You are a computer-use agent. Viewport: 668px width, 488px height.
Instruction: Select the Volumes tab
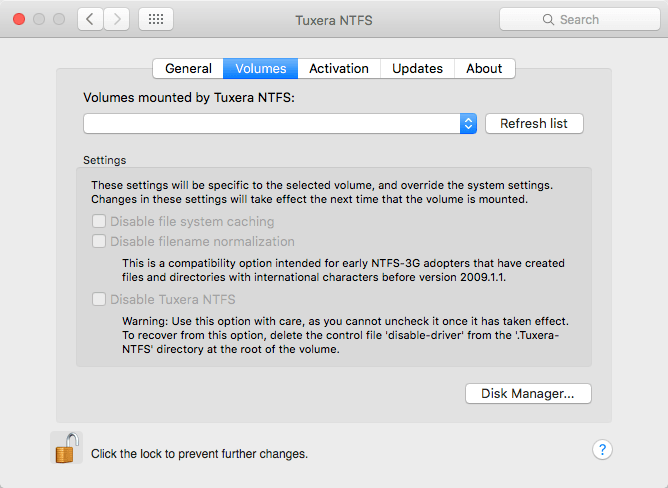tap(260, 69)
